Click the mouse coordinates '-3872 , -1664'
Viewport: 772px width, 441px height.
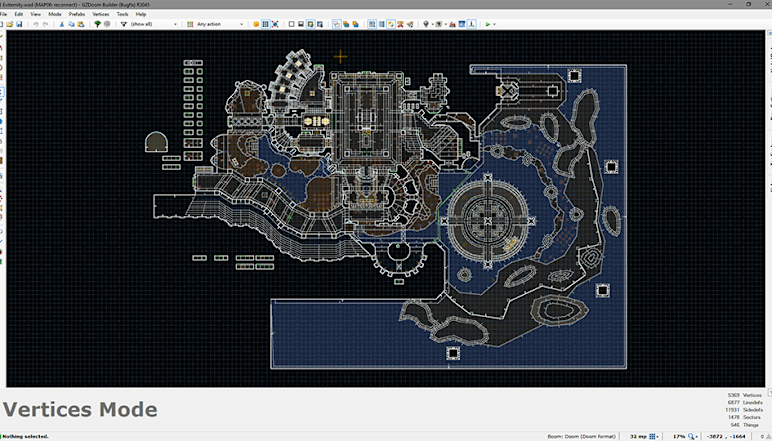point(727,437)
